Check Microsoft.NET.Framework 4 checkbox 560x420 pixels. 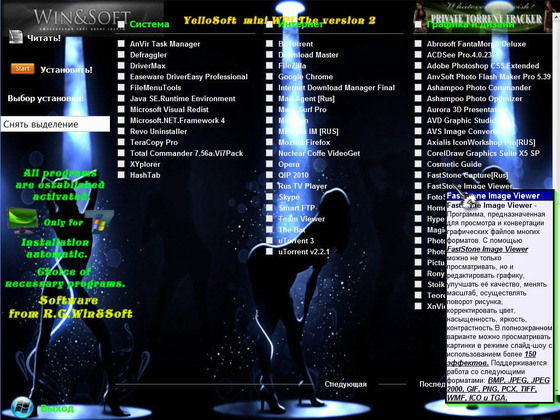[121, 120]
